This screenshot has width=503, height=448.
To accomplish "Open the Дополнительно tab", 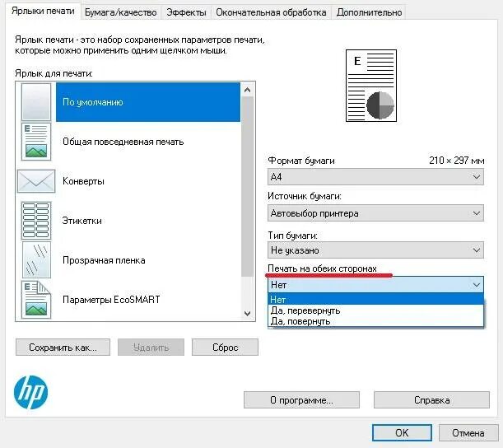I will 370,12.
